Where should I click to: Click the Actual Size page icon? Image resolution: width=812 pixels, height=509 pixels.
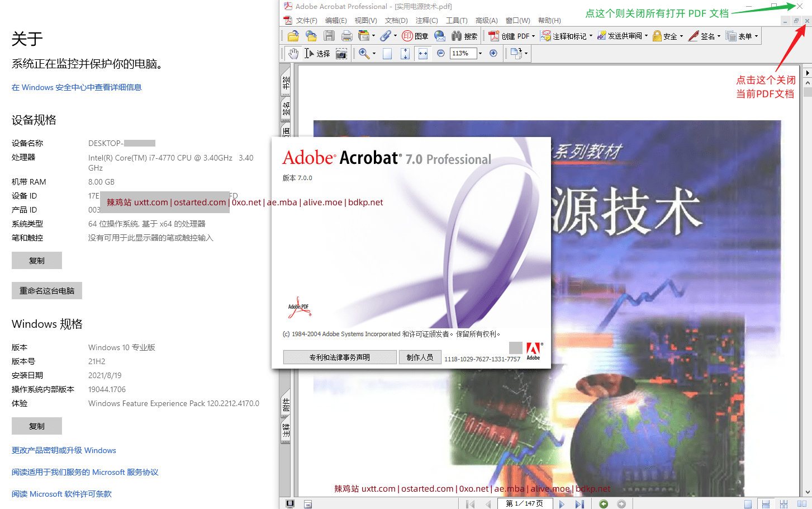click(x=387, y=53)
